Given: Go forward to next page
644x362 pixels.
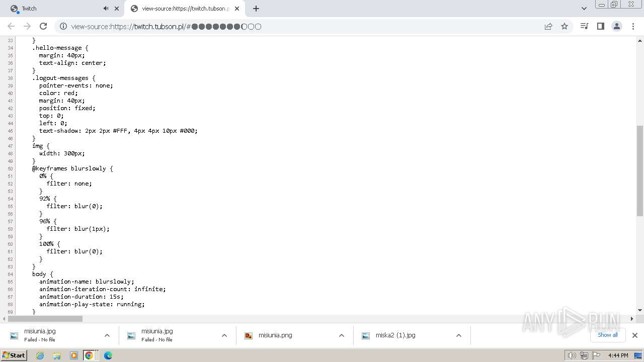Looking at the screenshot, I should pos(27,26).
